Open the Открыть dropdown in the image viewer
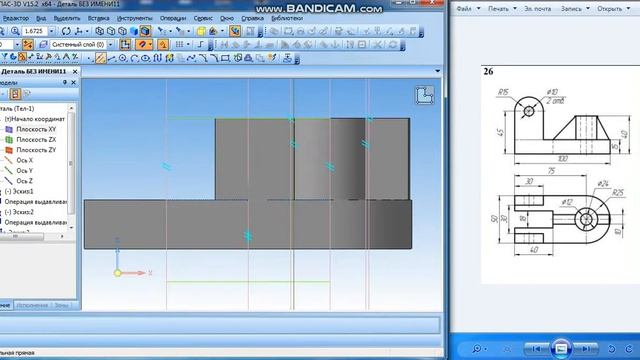 tap(613, 8)
